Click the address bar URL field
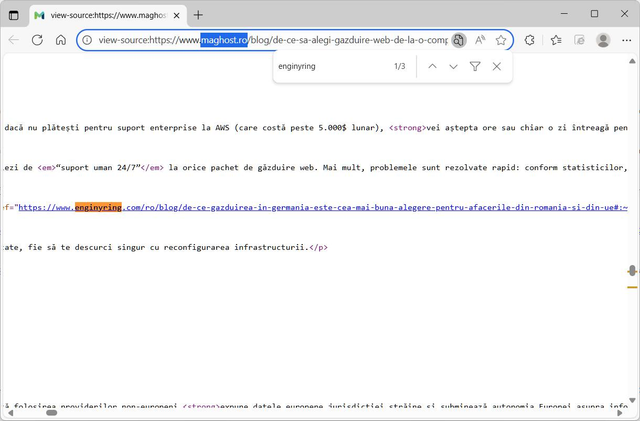Image resolution: width=640 pixels, height=421 pixels. (273, 40)
